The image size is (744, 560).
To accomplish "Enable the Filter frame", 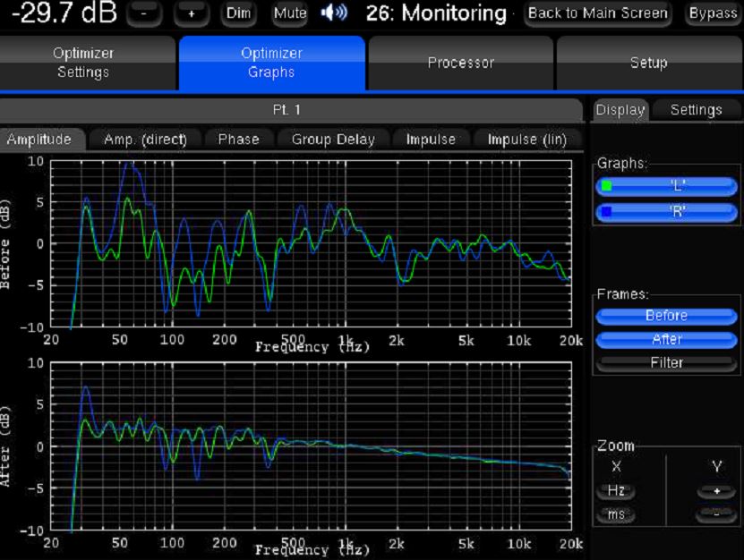I will [x=666, y=363].
